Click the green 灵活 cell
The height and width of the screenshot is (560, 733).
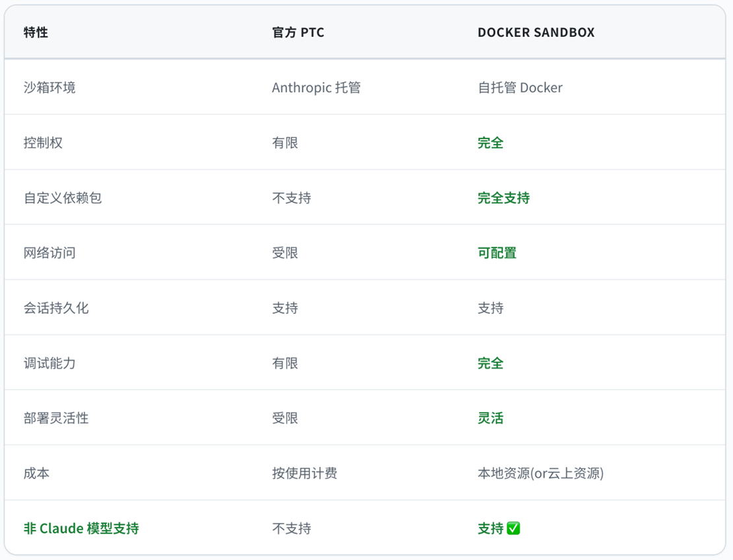point(490,418)
